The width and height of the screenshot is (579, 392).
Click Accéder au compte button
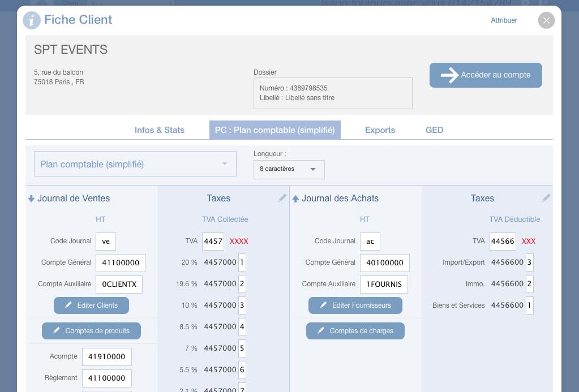[486, 75]
